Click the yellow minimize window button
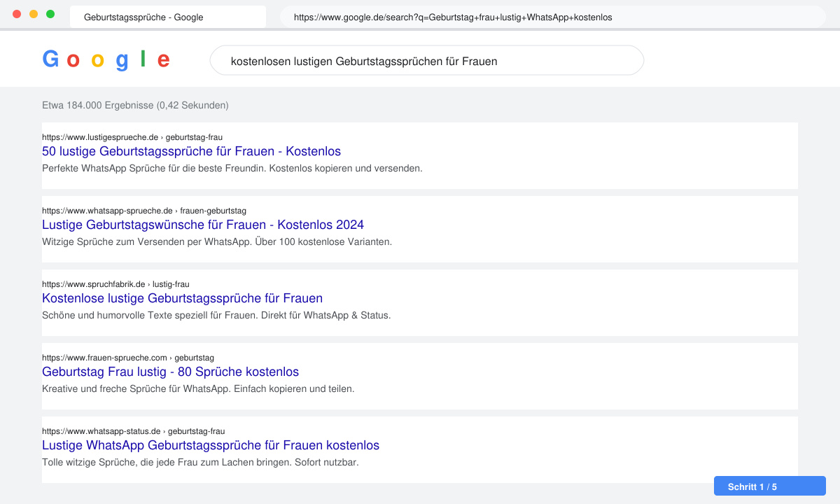The image size is (840, 504). (34, 14)
